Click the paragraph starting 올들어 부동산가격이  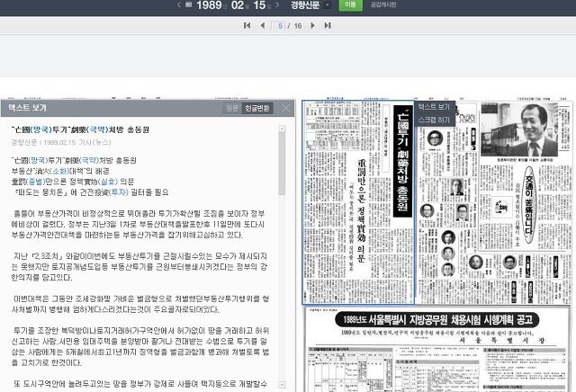139,224
